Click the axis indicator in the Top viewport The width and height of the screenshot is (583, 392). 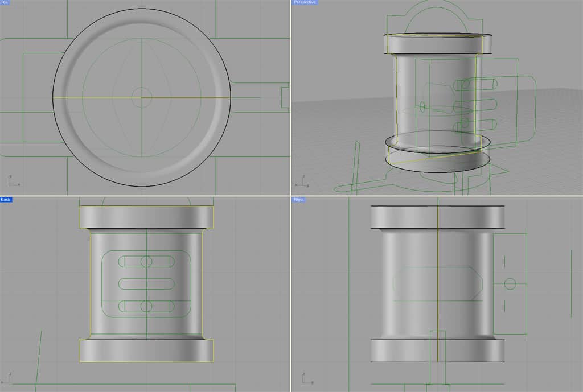(x=10, y=181)
